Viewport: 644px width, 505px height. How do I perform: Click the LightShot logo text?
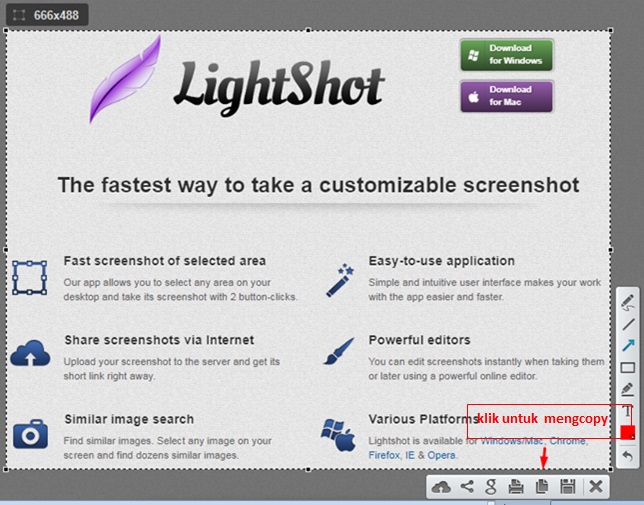pos(279,87)
